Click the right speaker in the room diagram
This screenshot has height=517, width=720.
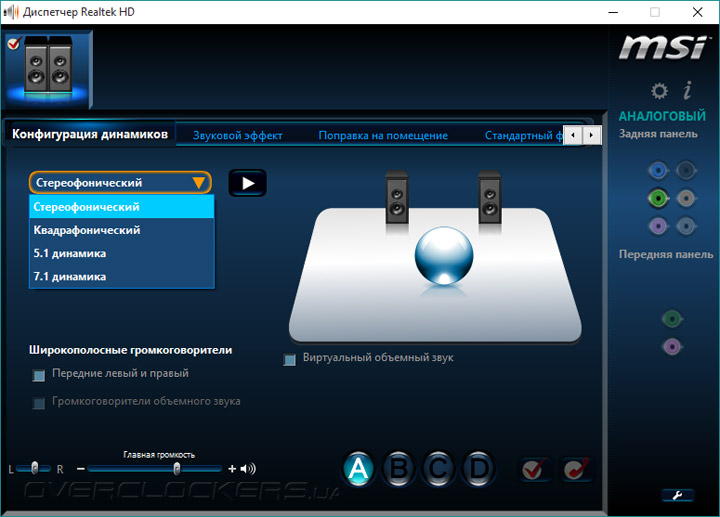click(489, 197)
